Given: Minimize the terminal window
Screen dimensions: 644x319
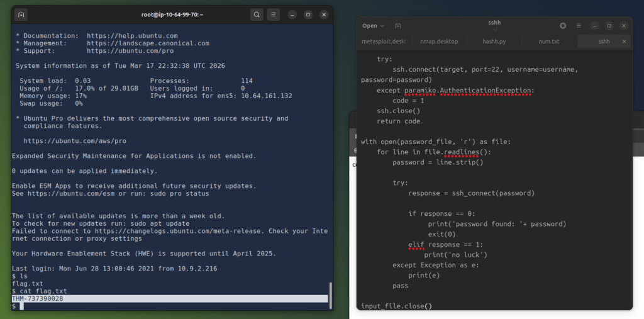Looking at the screenshot, I should tap(292, 15).
